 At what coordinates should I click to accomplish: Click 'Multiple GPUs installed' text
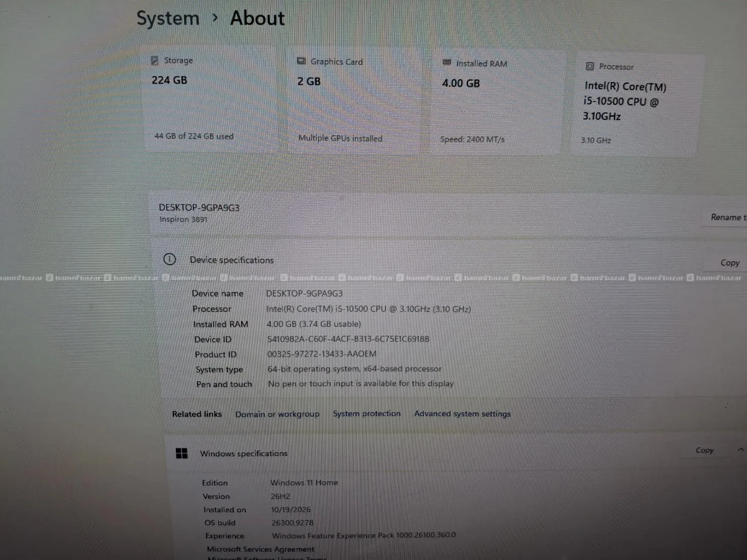coord(340,138)
